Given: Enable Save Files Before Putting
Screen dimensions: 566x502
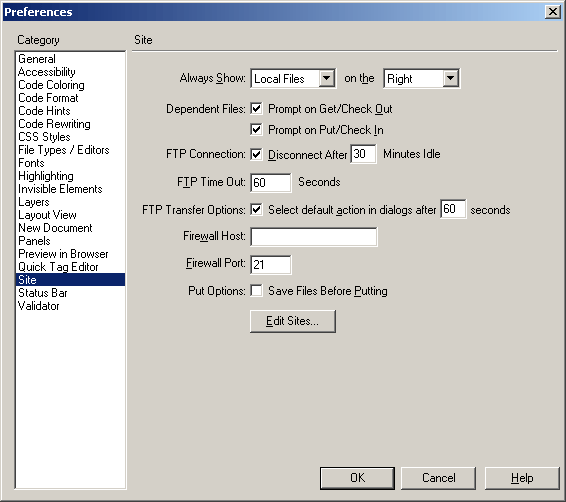Looking at the screenshot, I should pyautogui.click(x=256, y=291).
